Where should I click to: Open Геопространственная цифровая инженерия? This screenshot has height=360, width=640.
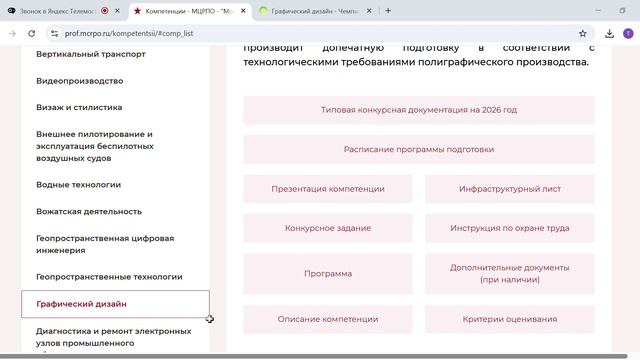pyautogui.click(x=105, y=244)
